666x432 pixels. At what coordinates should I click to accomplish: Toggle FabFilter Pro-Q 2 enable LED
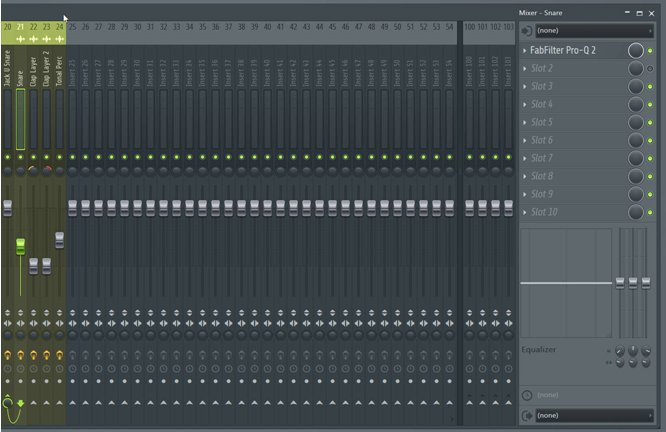pyautogui.click(x=650, y=51)
